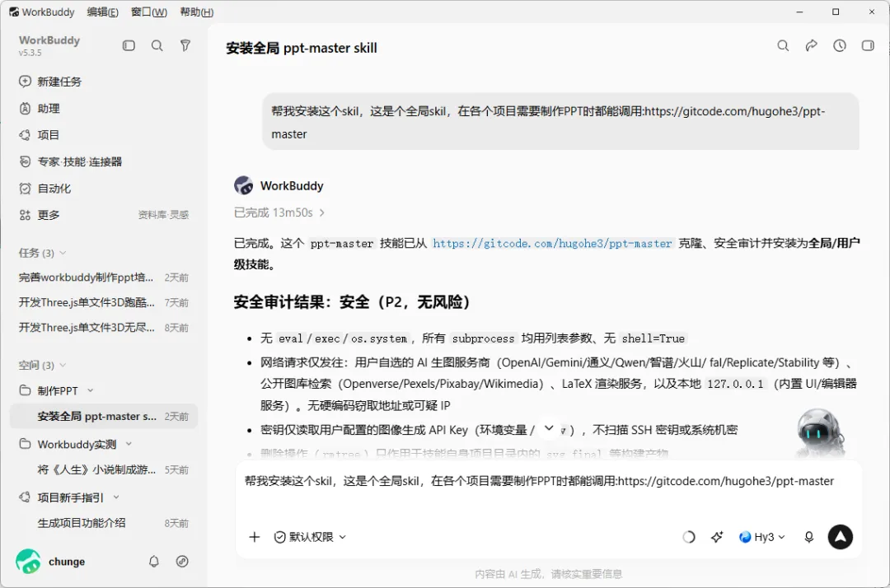Open the history clock icon in header
890x588 pixels.
(x=840, y=46)
